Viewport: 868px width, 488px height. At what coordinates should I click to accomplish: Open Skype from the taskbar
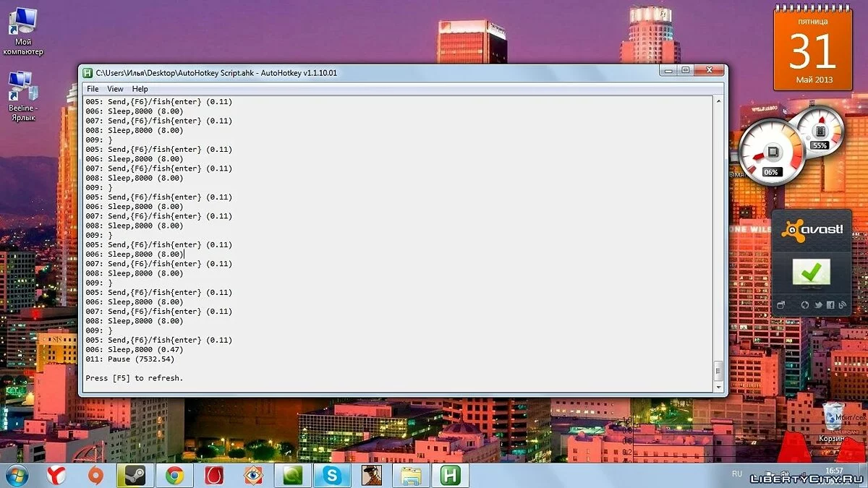pos(332,475)
